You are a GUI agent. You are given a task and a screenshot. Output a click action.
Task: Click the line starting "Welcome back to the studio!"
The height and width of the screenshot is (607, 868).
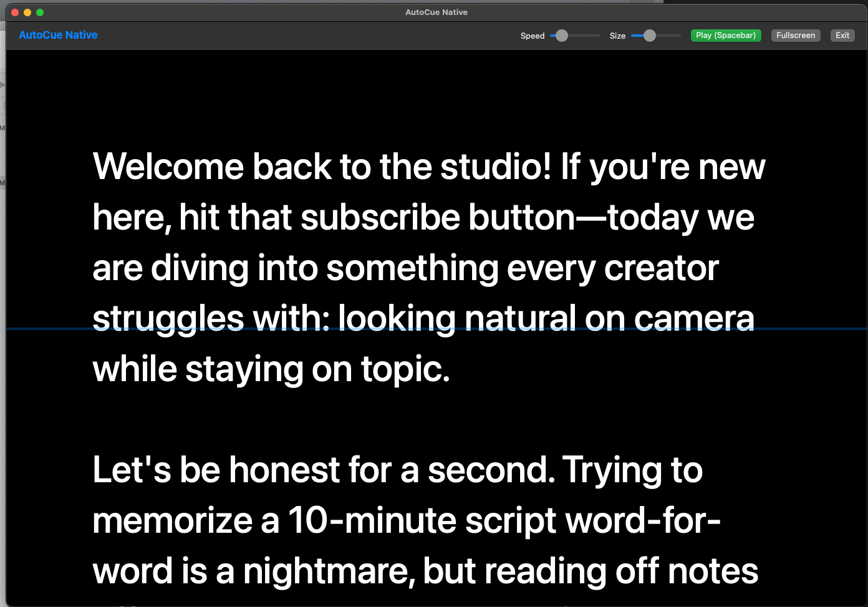pyautogui.click(x=429, y=167)
